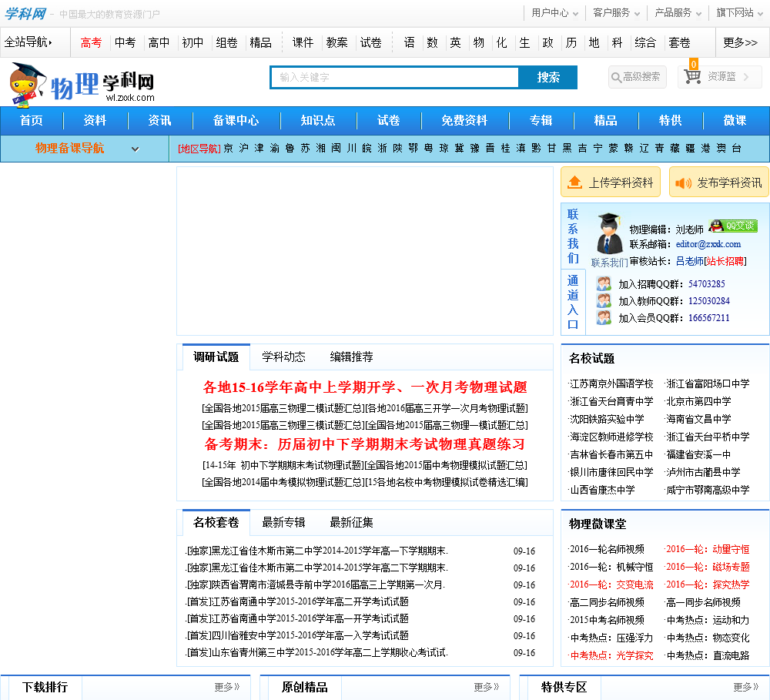
Task: Open 中考热点：光学探究 link
Action: pyautogui.click(x=611, y=655)
